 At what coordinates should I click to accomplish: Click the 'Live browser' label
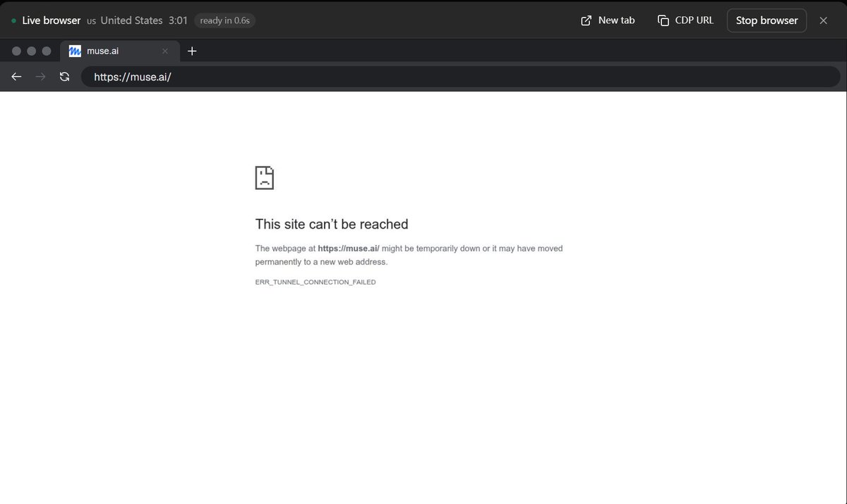pos(52,20)
